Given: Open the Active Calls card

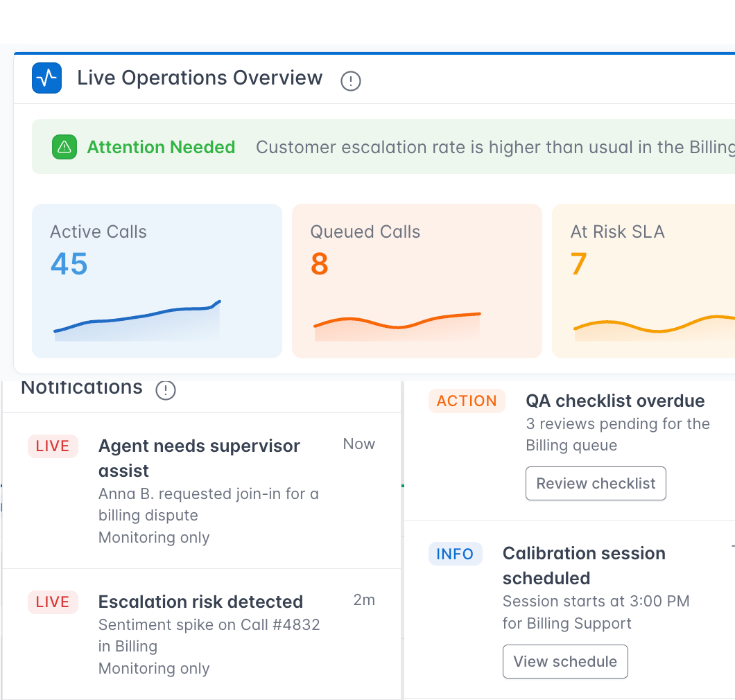Looking at the screenshot, I should [x=157, y=281].
